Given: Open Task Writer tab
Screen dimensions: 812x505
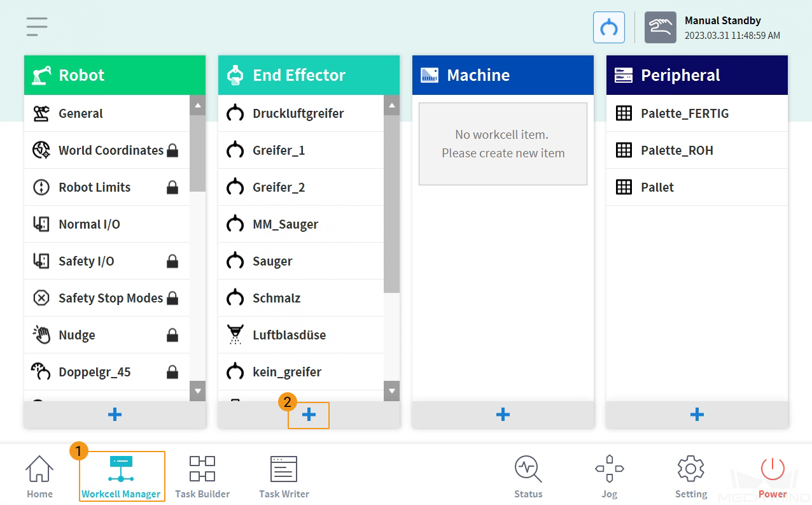Looking at the screenshot, I should 284,476.
